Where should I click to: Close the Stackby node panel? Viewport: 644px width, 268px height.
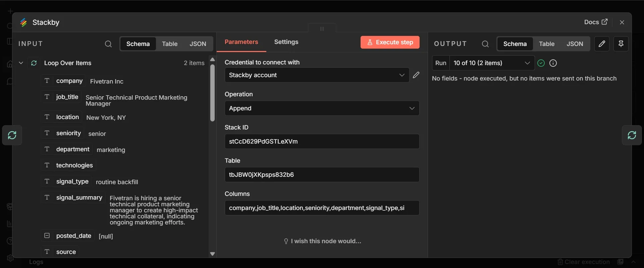point(622,22)
